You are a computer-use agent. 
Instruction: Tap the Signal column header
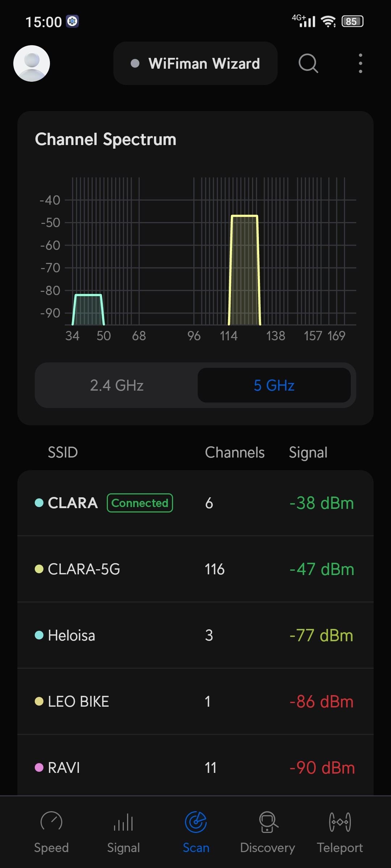click(x=308, y=452)
